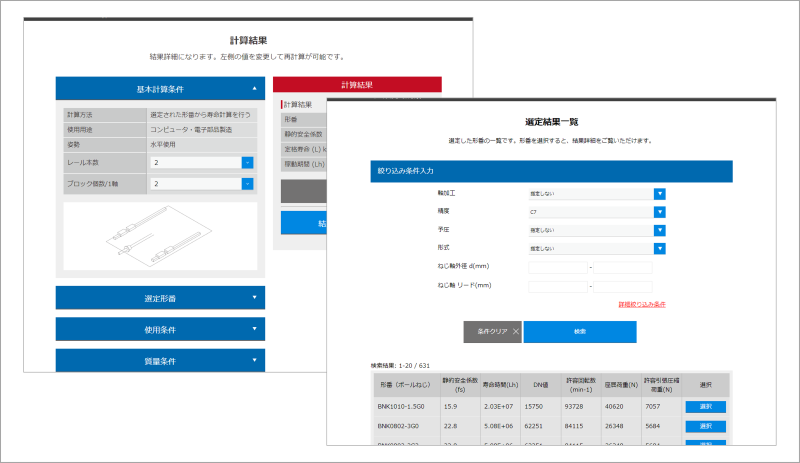
Task: Expand the 質量条件 section
Action: (x=160, y=359)
